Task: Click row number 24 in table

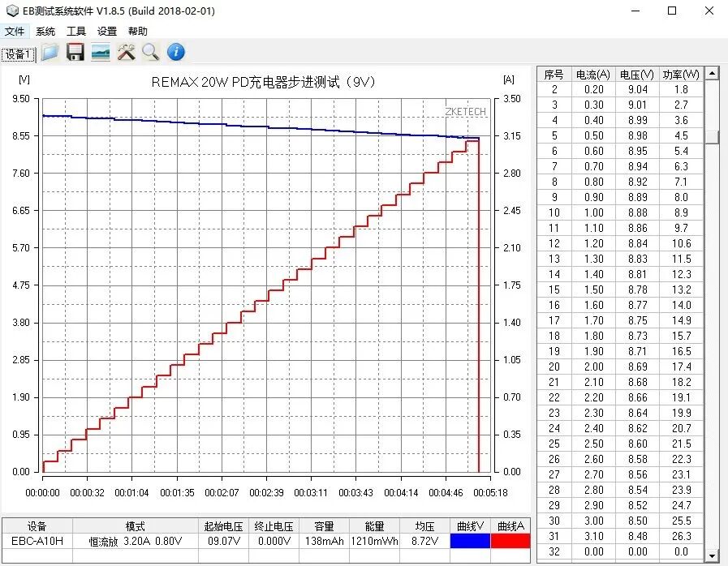Action: [x=554, y=428]
